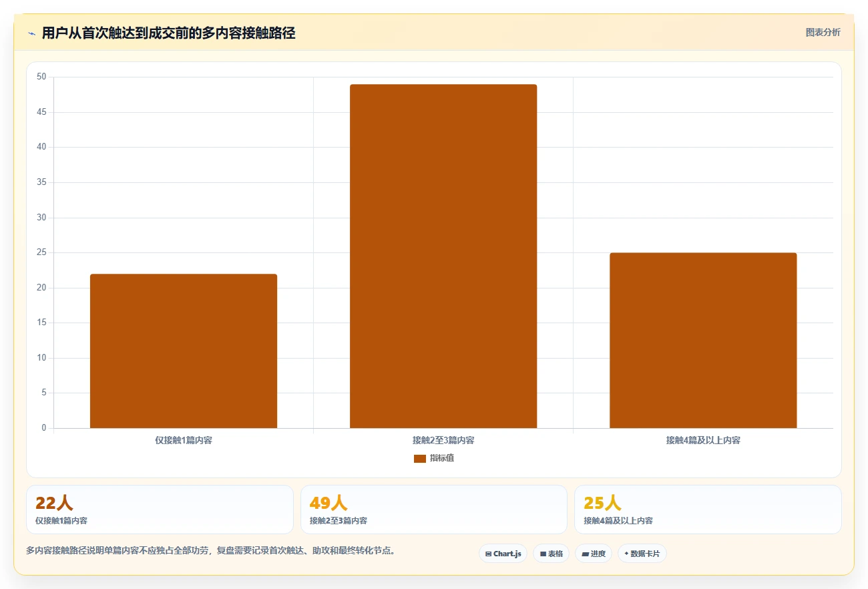Image resolution: width=868 pixels, height=589 pixels.
Task: Click the 接触2至3篇内容 caption under 49人
Action: coord(339,521)
